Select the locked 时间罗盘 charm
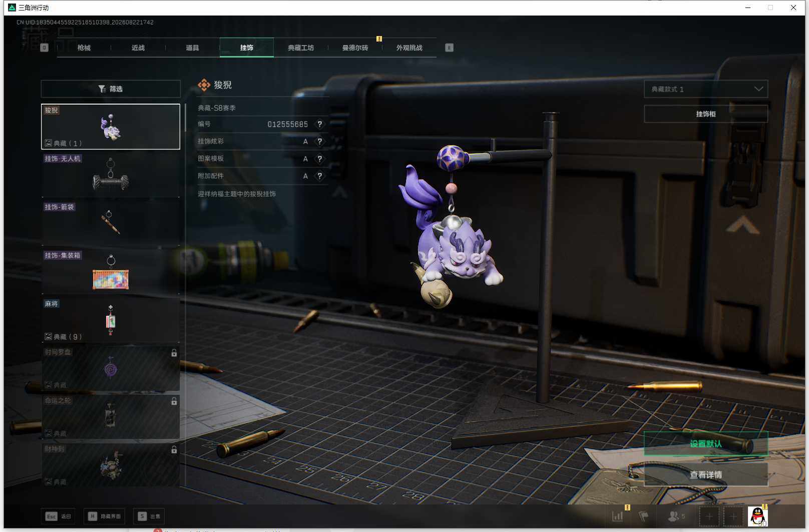Viewport: 809px width, 532px height. pyautogui.click(x=111, y=369)
